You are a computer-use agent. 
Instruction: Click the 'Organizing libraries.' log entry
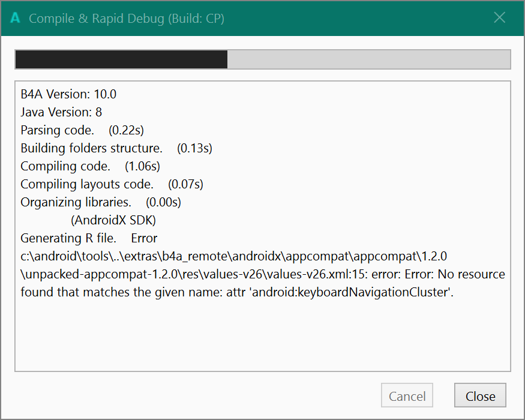[x=76, y=202]
